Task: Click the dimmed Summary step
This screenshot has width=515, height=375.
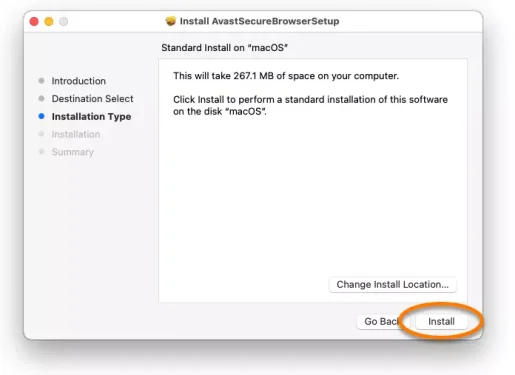Action: 73,152
